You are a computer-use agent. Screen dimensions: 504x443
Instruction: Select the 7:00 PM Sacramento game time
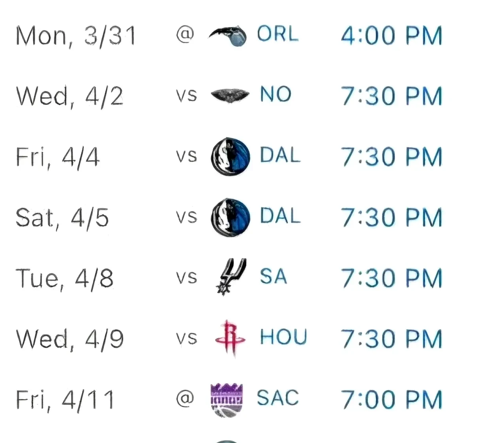pos(391,399)
